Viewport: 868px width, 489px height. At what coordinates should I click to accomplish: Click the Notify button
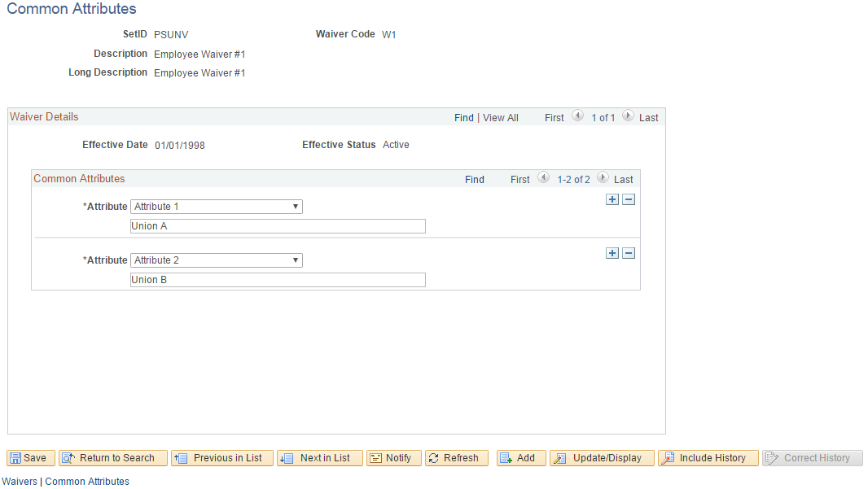coord(393,458)
